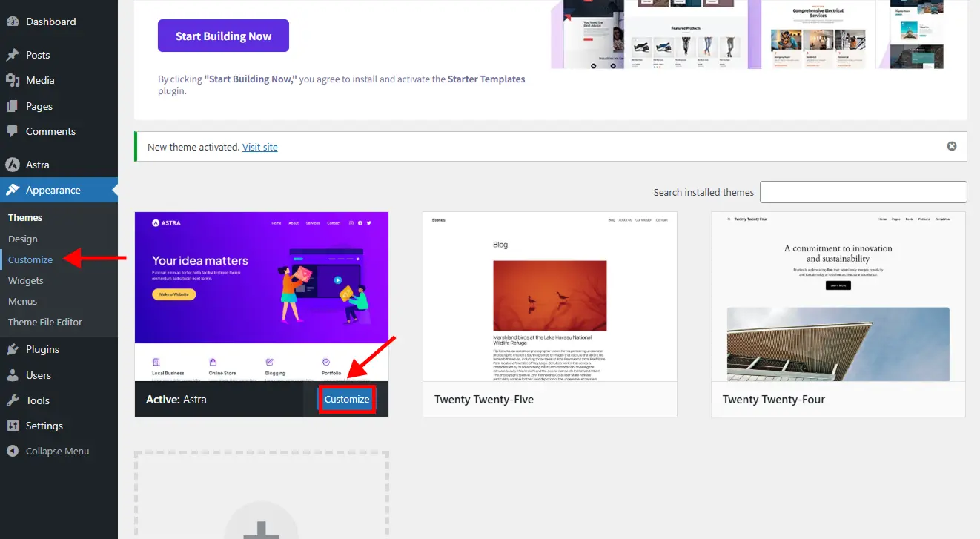The height and width of the screenshot is (539, 980).
Task: Click the Tools wrench icon
Action: click(13, 400)
